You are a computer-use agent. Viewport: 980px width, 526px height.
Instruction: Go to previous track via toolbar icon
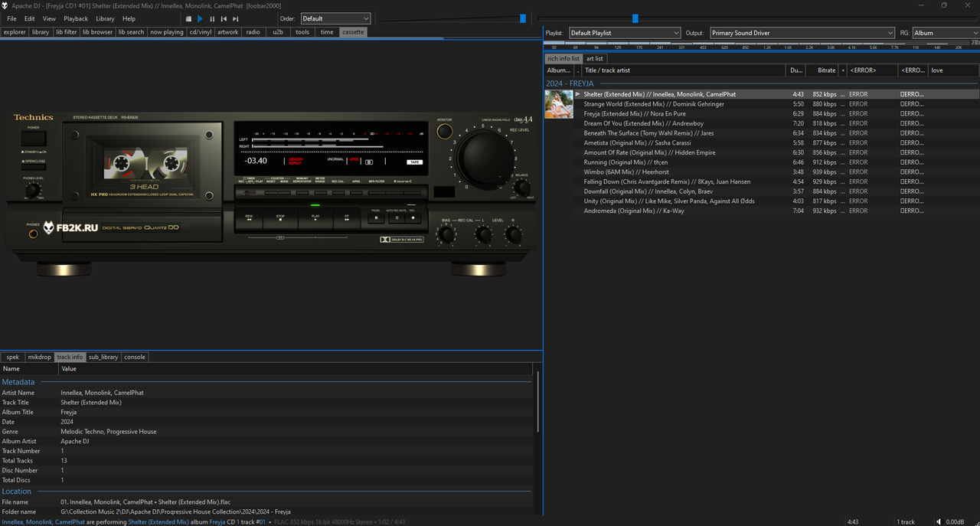(224, 18)
